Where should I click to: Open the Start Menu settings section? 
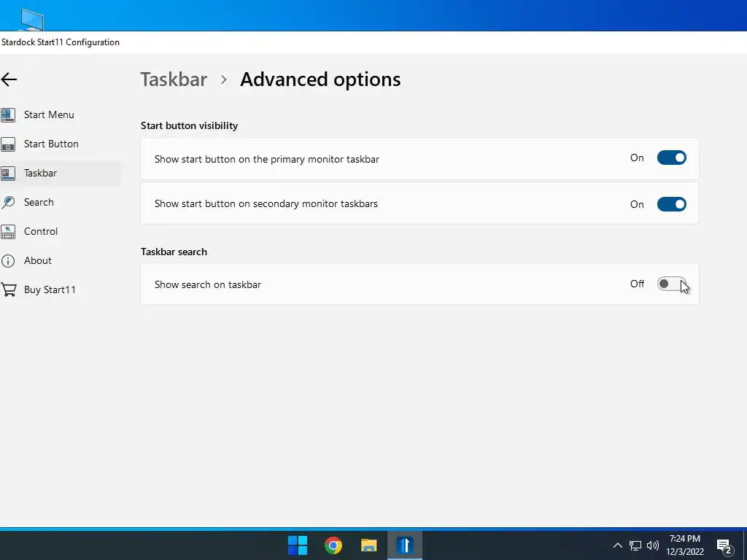pos(49,114)
